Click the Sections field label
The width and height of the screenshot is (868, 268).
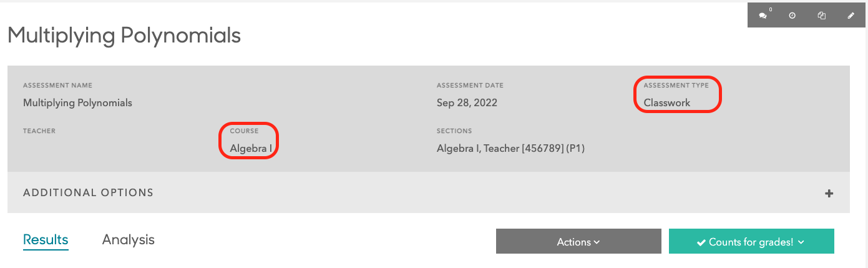[x=454, y=131]
